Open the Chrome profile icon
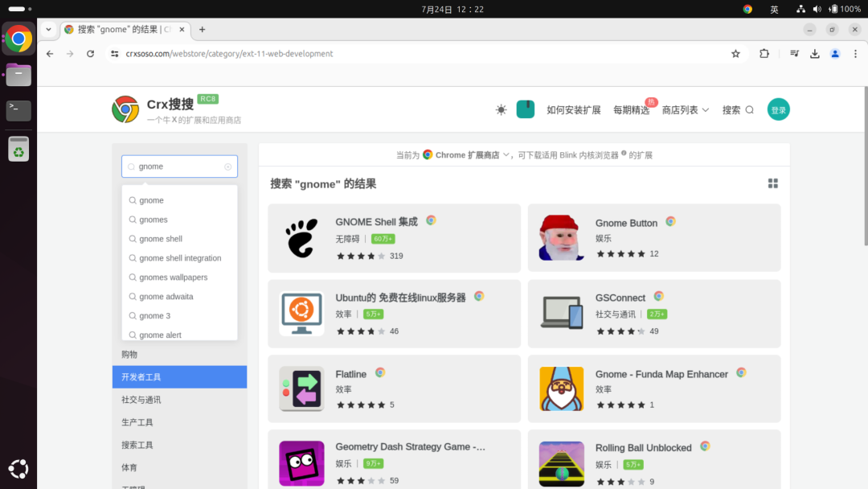Viewport: 868px width, 489px height. point(835,54)
